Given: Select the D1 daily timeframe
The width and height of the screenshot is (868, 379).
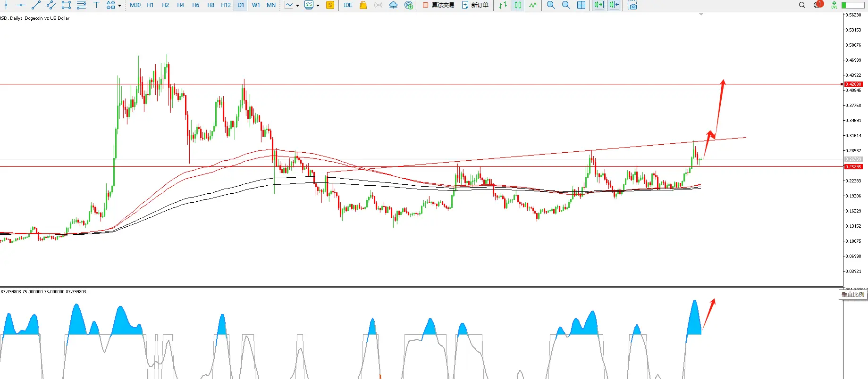Looking at the screenshot, I should coord(241,5).
